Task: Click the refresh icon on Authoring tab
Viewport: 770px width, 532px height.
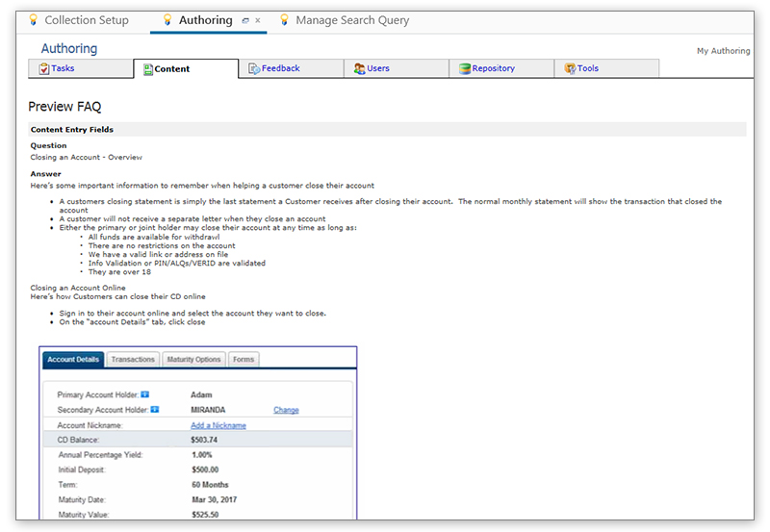Action: tap(245, 21)
